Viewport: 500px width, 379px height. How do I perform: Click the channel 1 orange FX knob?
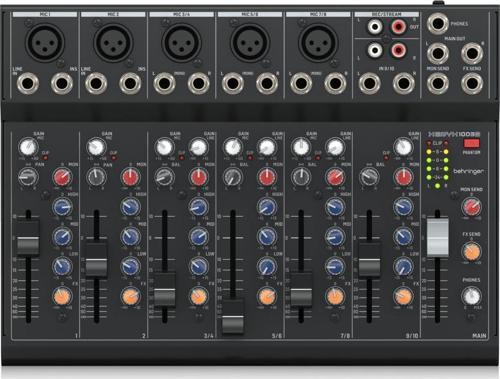pos(62,296)
